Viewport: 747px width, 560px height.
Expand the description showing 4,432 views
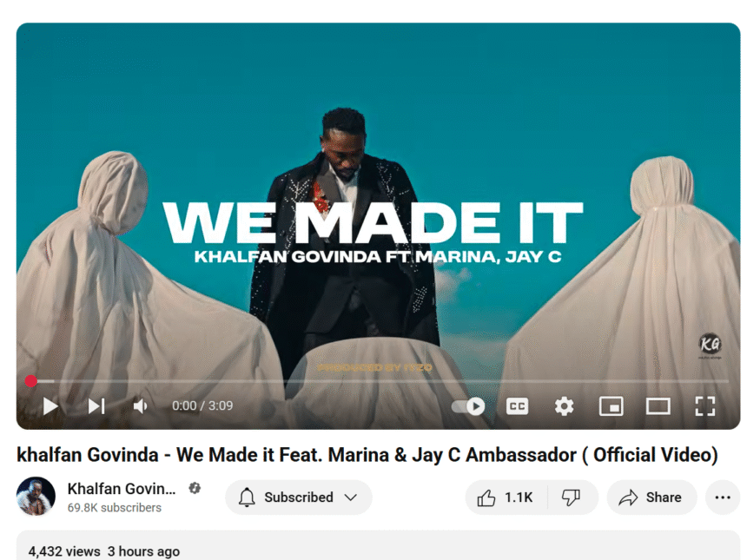tap(378, 546)
